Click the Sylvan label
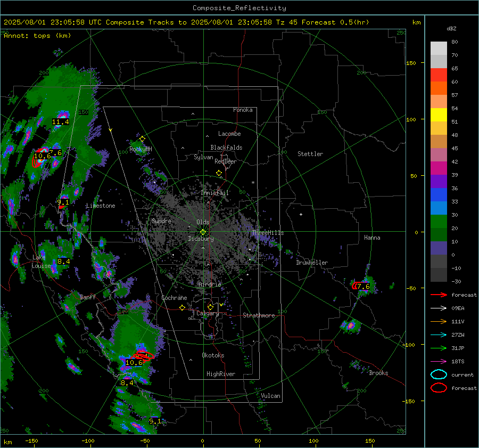This screenshot has height=448, width=479. (203, 157)
